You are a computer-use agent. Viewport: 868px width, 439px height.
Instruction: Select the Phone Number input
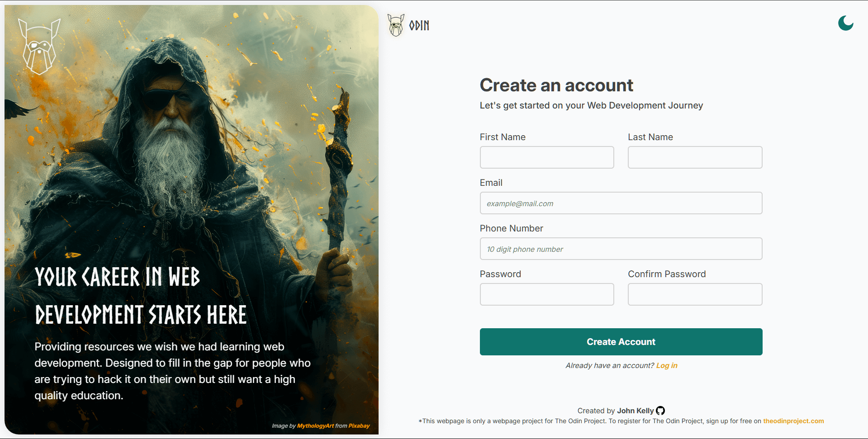tap(621, 249)
